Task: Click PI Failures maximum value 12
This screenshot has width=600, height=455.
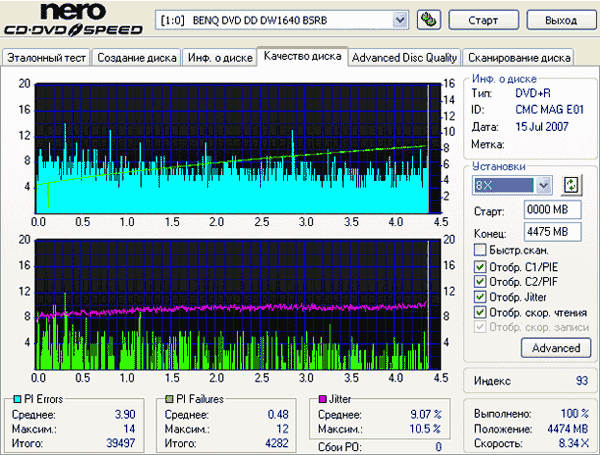Action: [282, 429]
